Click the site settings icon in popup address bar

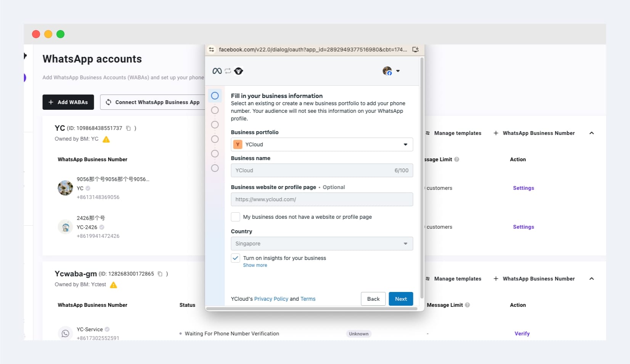pyautogui.click(x=212, y=50)
